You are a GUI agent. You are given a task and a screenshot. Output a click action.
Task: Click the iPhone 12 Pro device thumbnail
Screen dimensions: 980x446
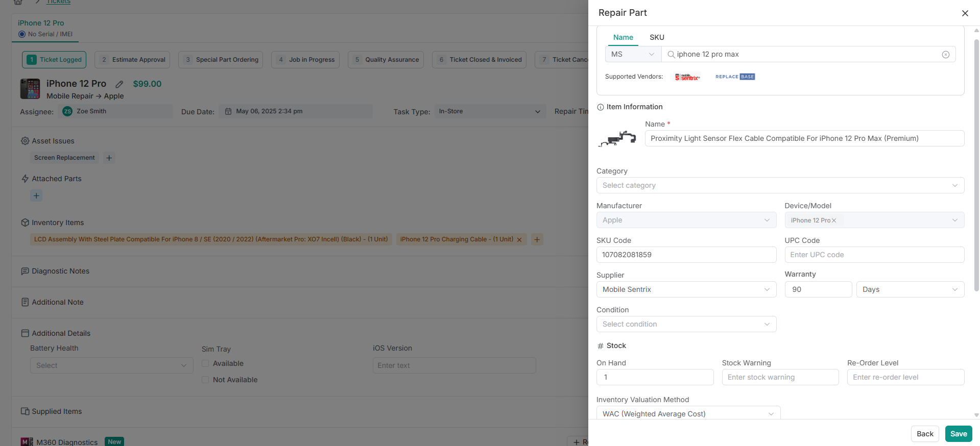[30, 89]
